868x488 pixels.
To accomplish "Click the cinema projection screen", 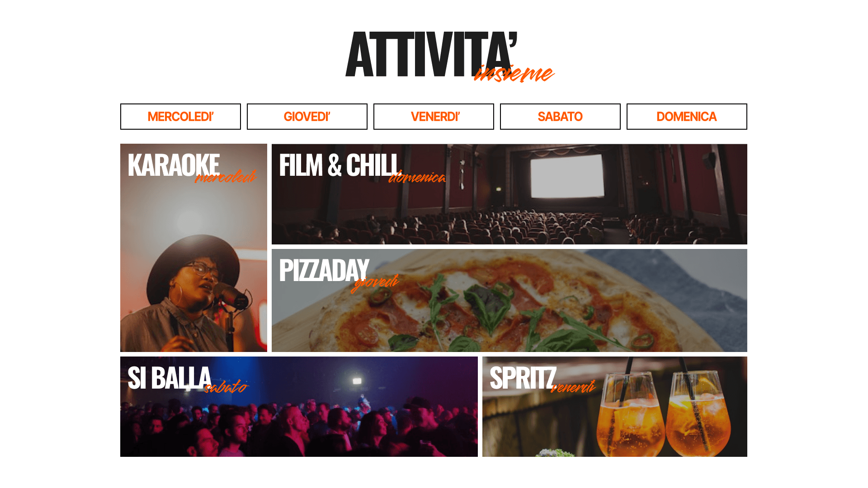I will (x=566, y=176).
